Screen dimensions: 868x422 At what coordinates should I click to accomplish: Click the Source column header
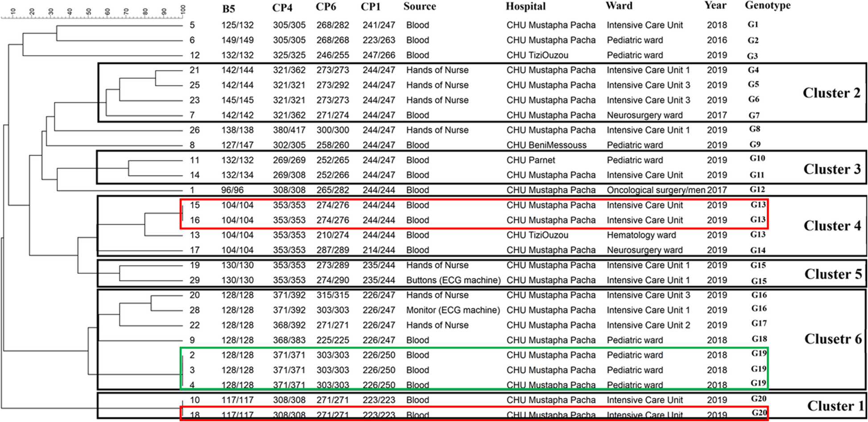(420, 7)
